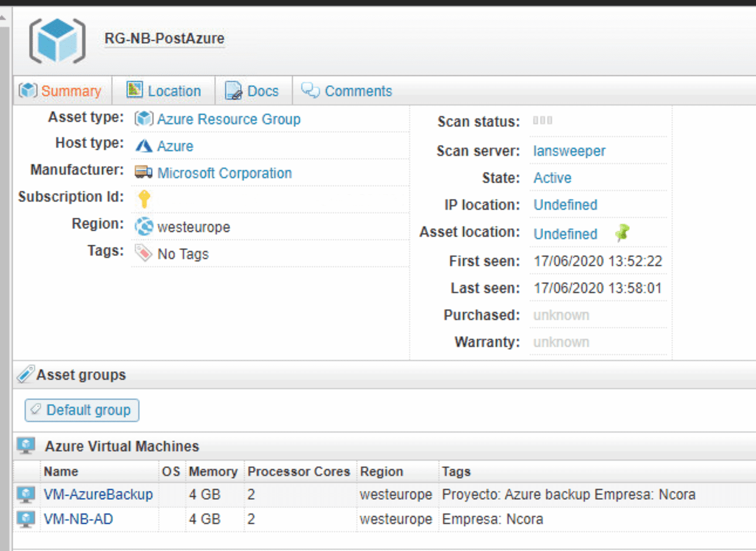
Task: Click the Azure logo icon
Action: tap(144, 145)
